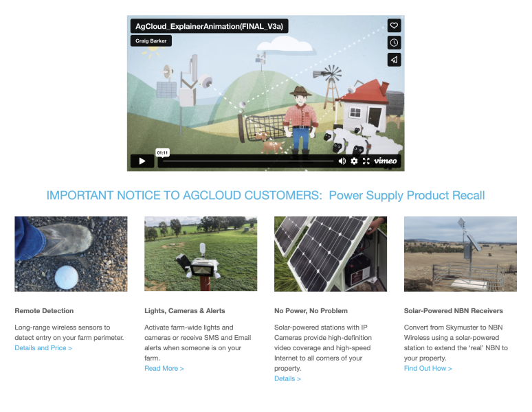532x412 pixels.
Task: Select the Solar-Powered NBN receiver photo
Action: pos(461,254)
